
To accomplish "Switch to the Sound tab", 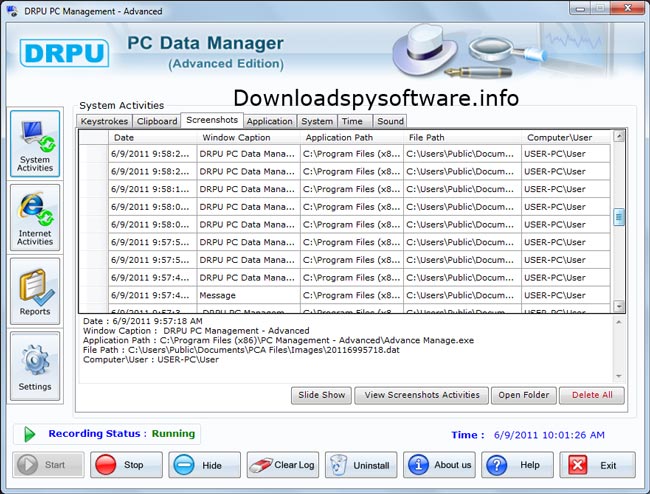I will 390,121.
